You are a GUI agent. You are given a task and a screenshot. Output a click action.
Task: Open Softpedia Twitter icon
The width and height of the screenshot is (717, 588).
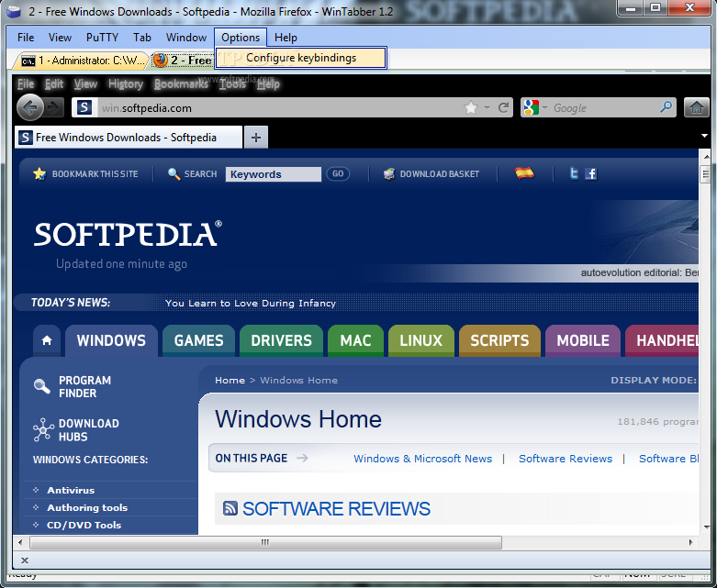(574, 173)
